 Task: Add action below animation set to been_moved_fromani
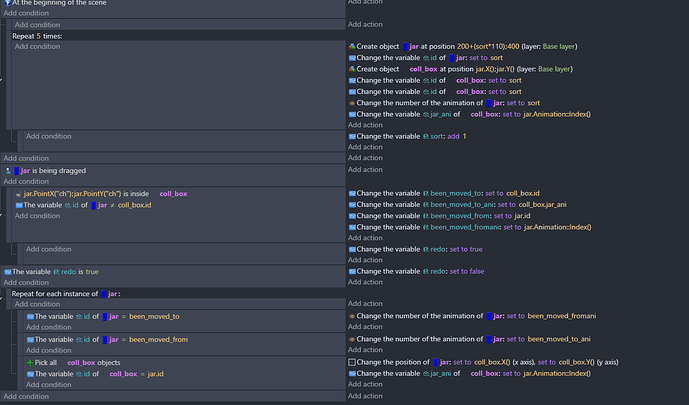365,327
